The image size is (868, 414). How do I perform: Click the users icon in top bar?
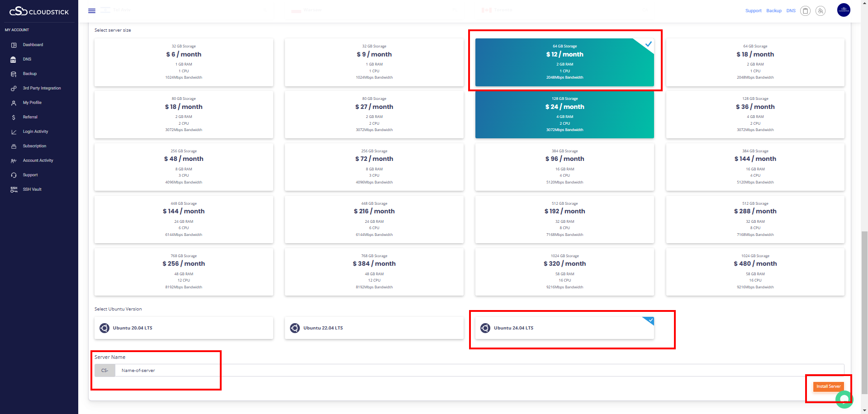tap(821, 11)
